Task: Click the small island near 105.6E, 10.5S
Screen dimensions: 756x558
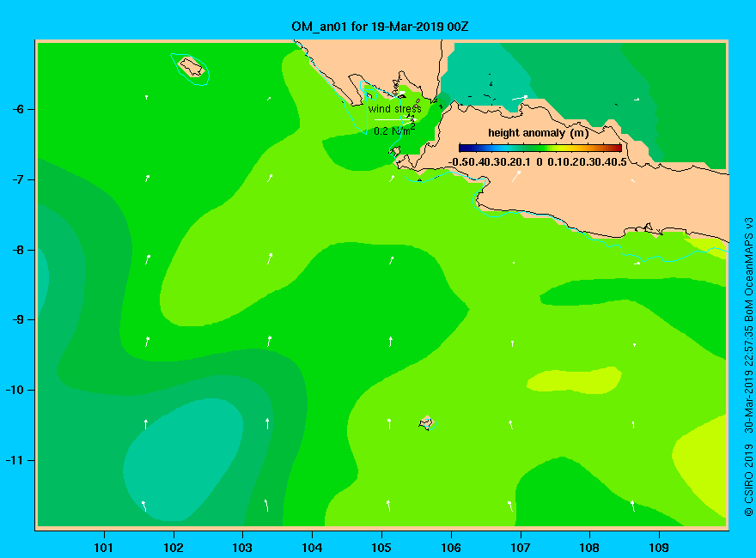Action: [427, 423]
